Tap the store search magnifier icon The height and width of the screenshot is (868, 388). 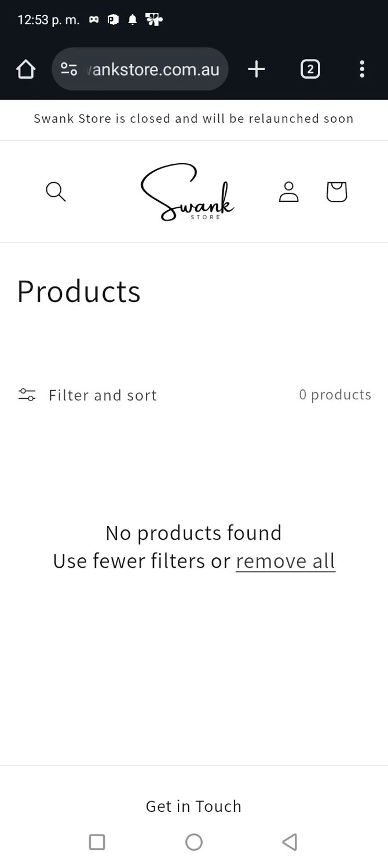56,192
